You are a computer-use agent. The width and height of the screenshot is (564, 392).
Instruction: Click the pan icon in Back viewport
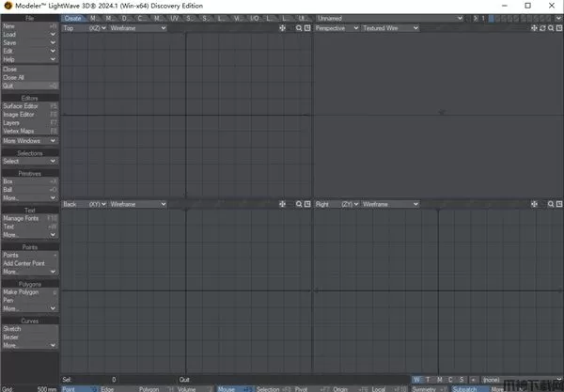282,204
